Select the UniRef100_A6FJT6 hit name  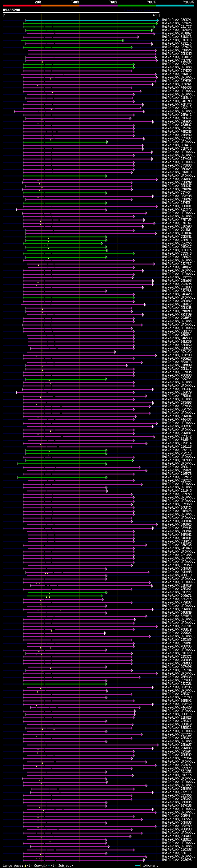click(x=177, y=105)
